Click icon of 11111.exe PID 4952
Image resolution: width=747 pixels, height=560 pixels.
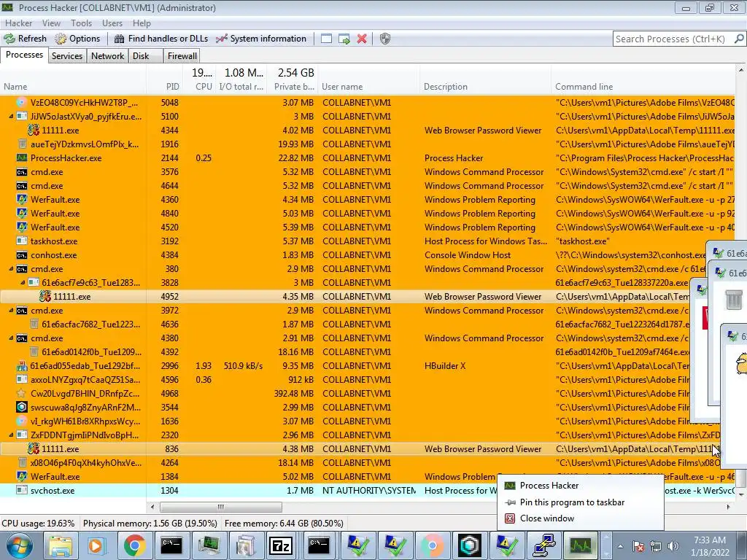click(x=44, y=296)
